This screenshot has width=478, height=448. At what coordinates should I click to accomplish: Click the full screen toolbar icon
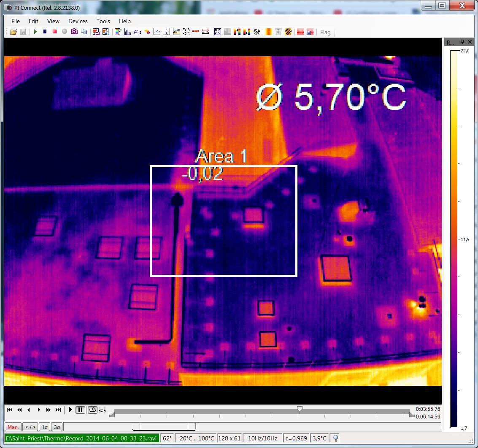pos(218,32)
